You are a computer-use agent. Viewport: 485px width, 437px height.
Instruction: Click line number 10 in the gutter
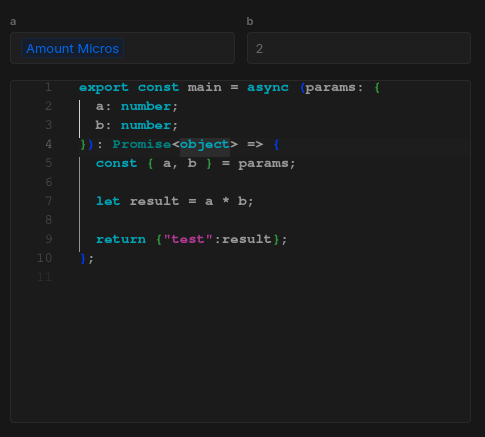pos(44,258)
